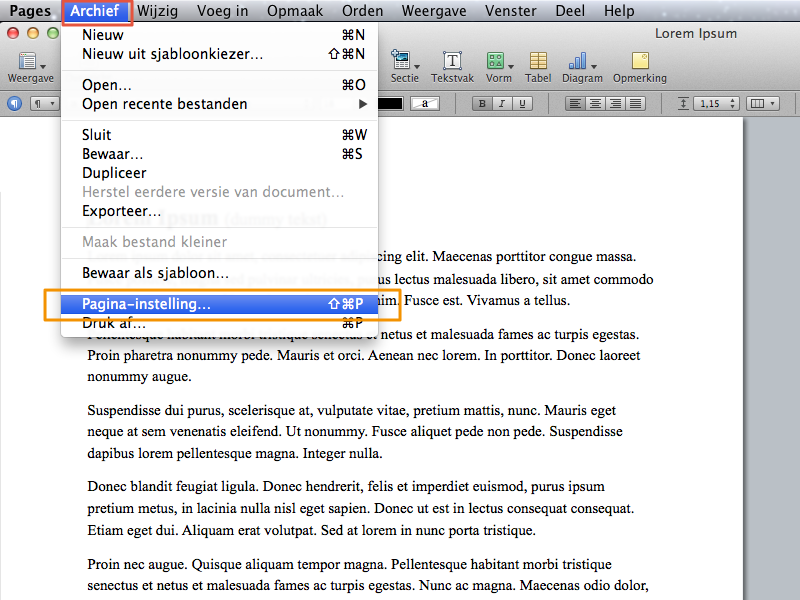Choose Druk af… to print
Image resolution: width=800 pixels, height=600 pixels.
219,323
